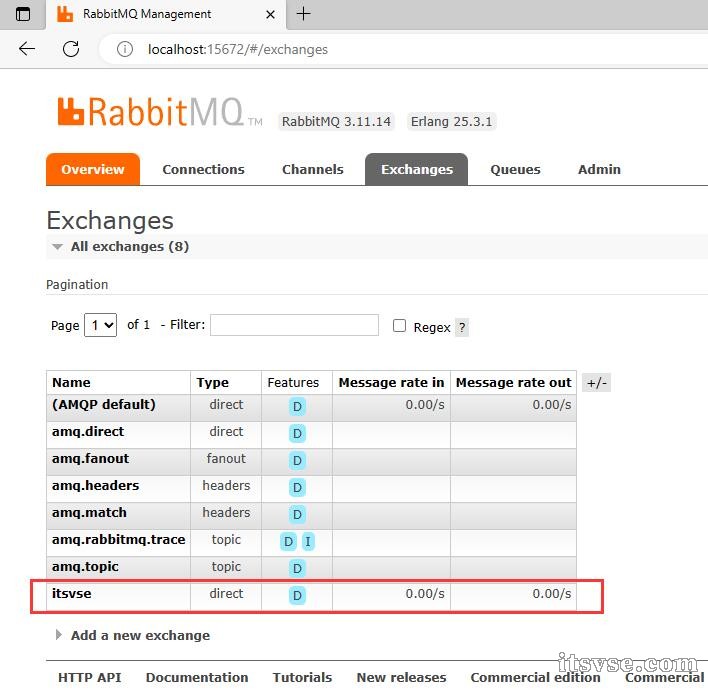Switch to the Overview tab
708x692 pixels.
coord(93,170)
